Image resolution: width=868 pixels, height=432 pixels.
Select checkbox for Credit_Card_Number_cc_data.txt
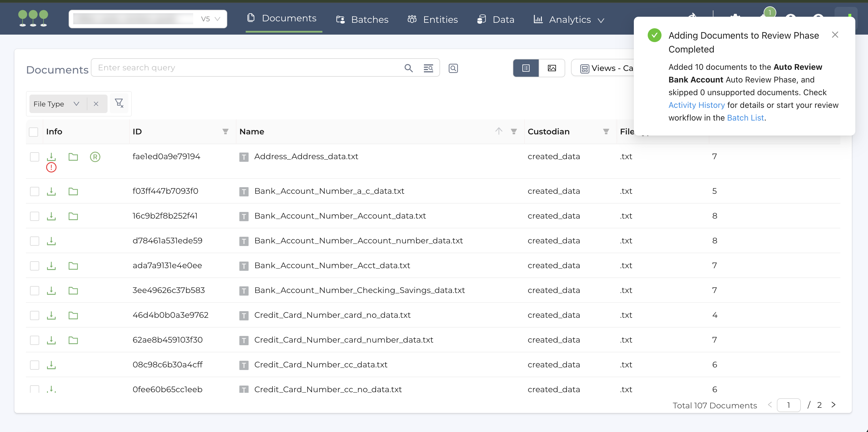point(34,365)
